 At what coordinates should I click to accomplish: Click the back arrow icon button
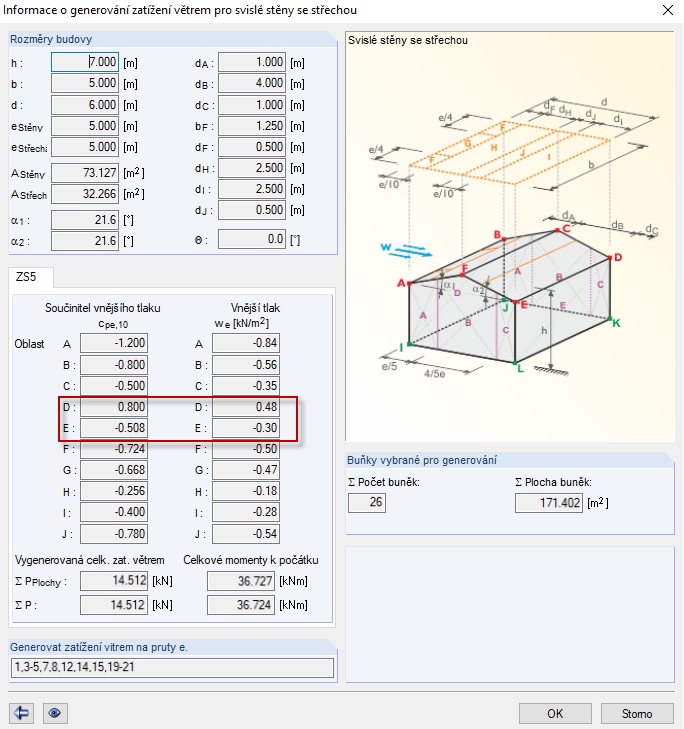[x=21, y=713]
